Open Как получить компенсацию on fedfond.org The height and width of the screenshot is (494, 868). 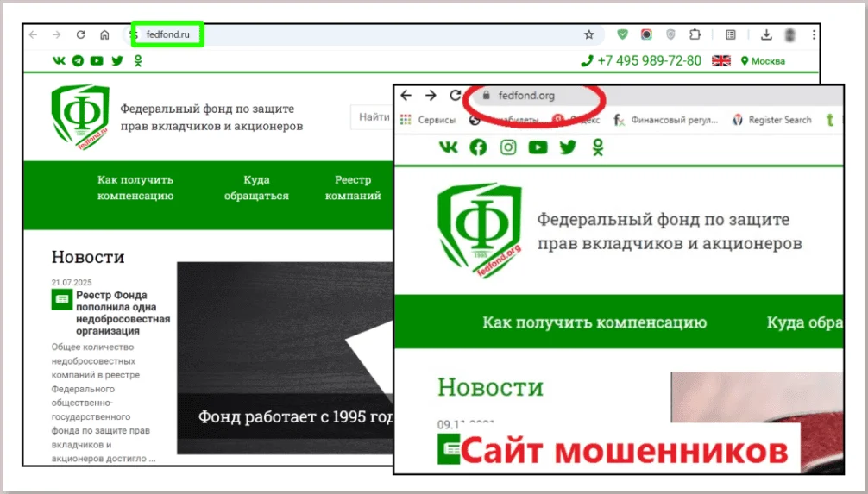click(594, 322)
